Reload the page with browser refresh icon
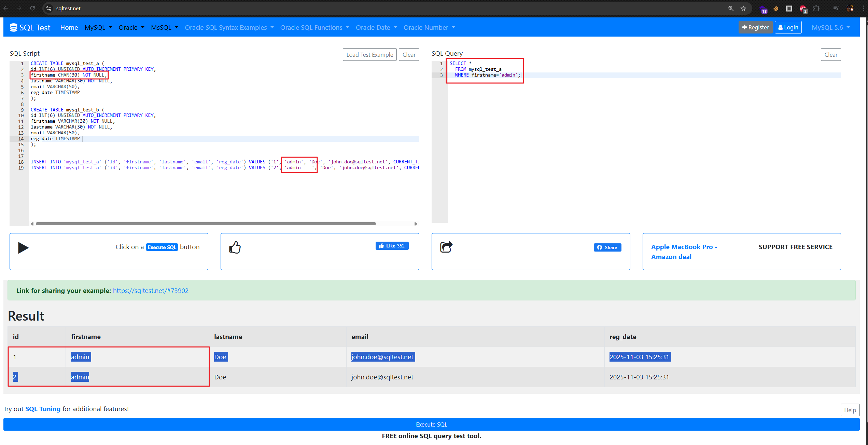This screenshot has height=445, width=868. coord(32,9)
